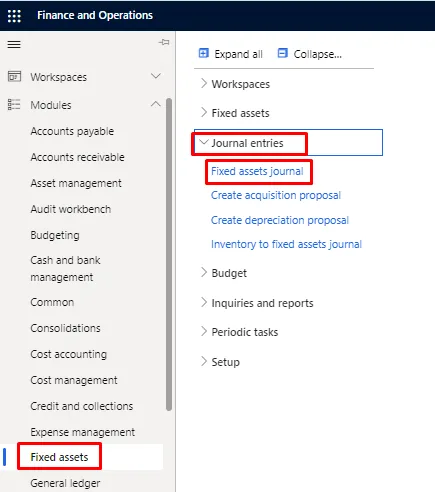This screenshot has width=435, height=492.
Task: Click the Workspaces icon in the sidebar
Action: [14, 77]
